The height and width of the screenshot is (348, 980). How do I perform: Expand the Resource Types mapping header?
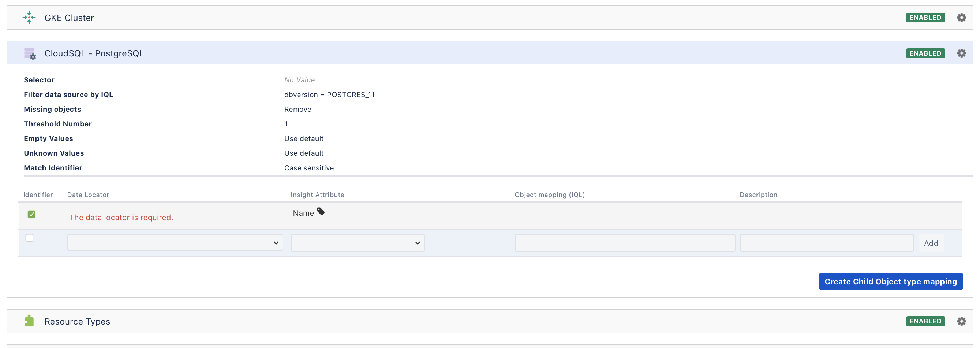490,321
